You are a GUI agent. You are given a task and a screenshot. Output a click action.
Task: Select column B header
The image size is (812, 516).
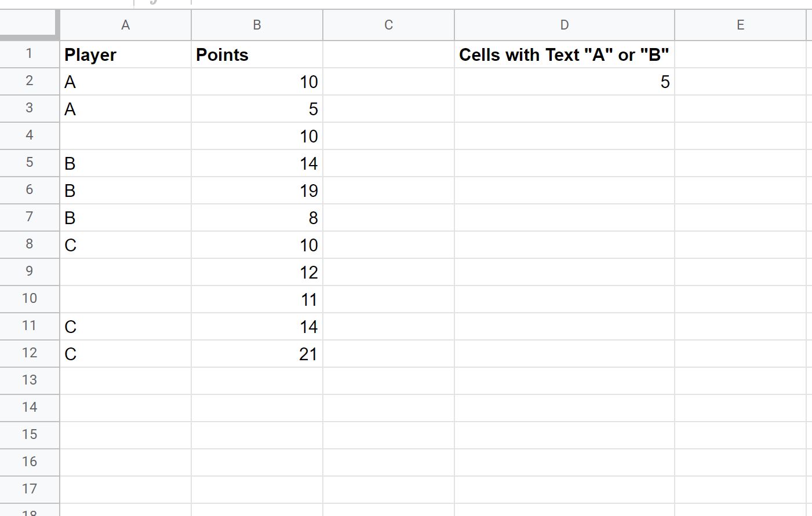[x=257, y=25]
